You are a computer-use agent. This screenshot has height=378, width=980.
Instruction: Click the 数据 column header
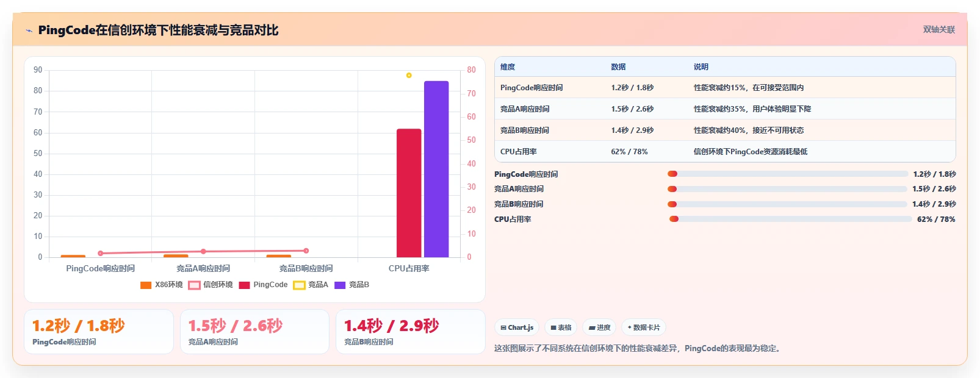[x=618, y=67]
